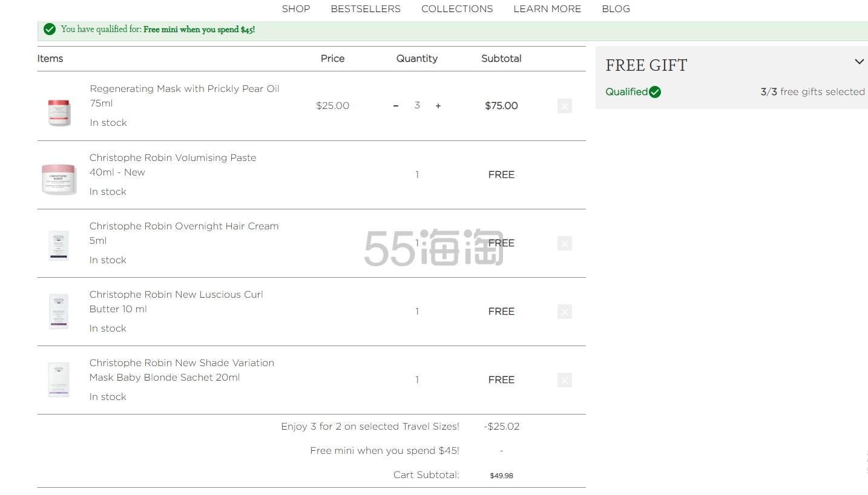Click the green Qualified checkmark icon
This screenshot has height=495, width=868.
[x=655, y=92]
